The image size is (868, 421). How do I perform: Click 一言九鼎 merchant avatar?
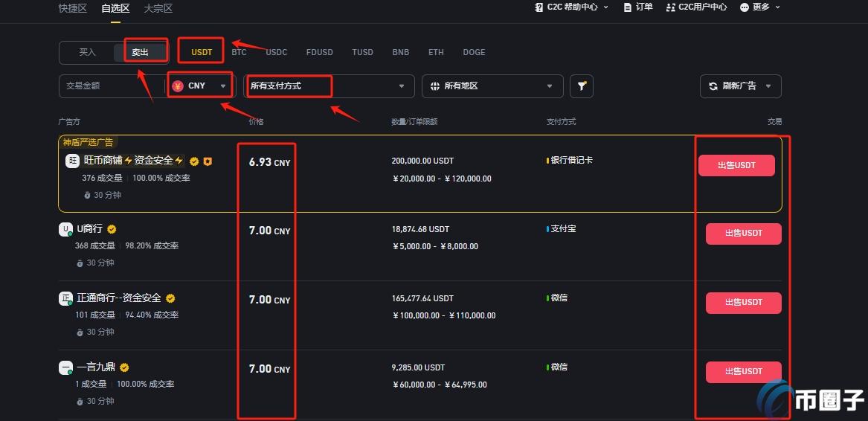click(x=66, y=368)
